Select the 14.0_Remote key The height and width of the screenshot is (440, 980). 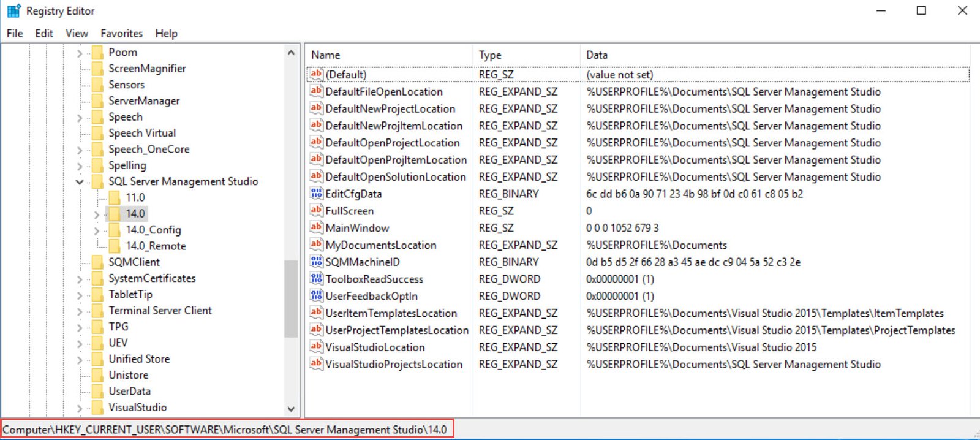156,246
